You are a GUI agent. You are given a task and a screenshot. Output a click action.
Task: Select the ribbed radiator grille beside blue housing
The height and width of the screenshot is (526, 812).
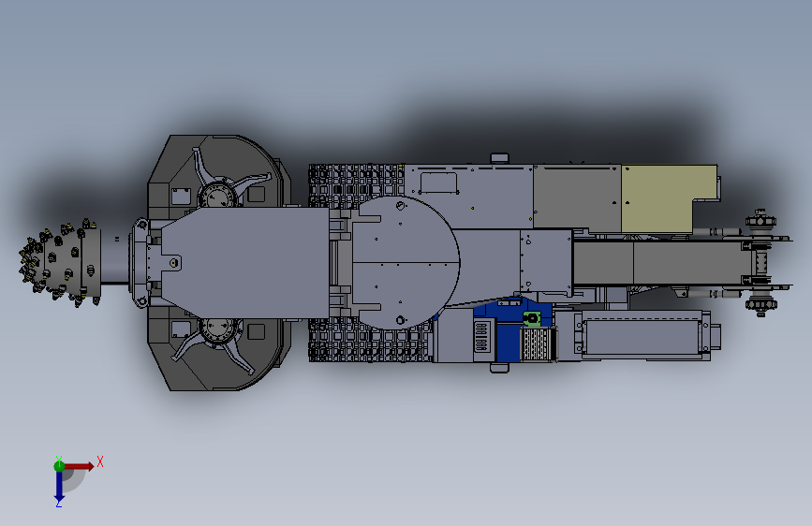pos(538,343)
